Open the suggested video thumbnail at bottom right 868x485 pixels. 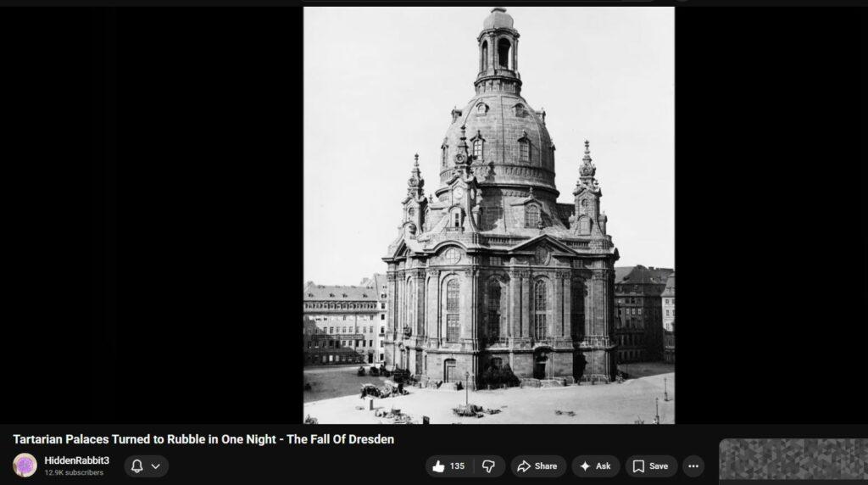point(793,462)
